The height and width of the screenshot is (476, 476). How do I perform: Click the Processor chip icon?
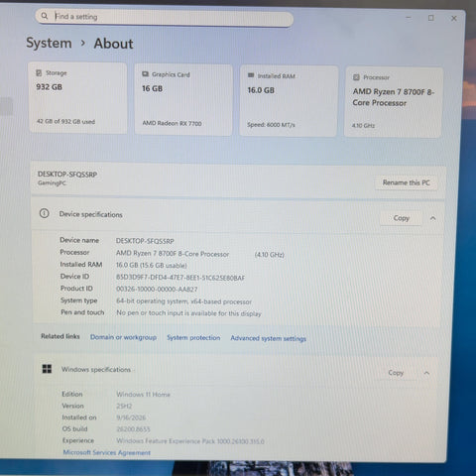pos(356,77)
